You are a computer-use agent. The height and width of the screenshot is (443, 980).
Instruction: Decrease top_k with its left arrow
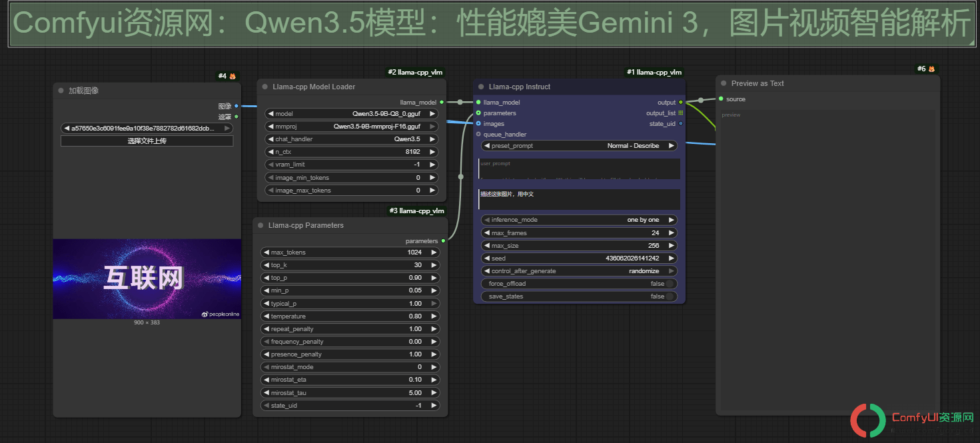click(x=266, y=265)
